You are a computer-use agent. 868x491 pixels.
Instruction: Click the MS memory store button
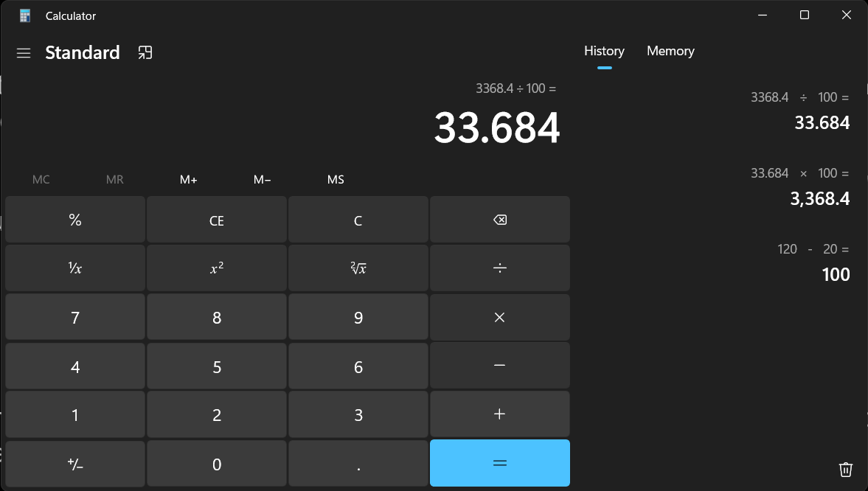[x=336, y=179]
